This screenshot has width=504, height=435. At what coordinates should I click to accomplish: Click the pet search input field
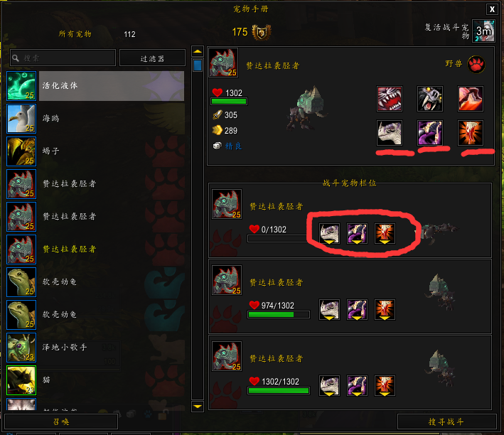coord(63,58)
